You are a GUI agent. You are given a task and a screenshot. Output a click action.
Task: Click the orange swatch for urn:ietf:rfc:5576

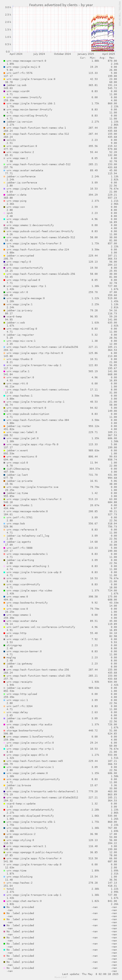[x=5, y=73]
